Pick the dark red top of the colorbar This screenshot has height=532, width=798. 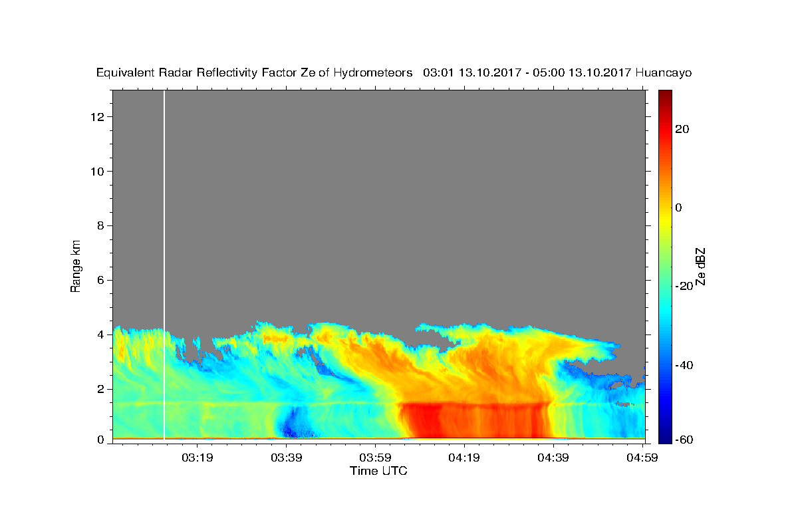click(665, 96)
